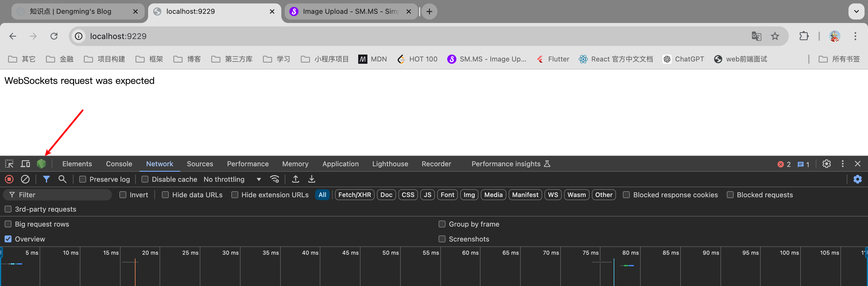This screenshot has width=868, height=286.
Task: Focus the network Filter text field
Action: pyautogui.click(x=57, y=195)
